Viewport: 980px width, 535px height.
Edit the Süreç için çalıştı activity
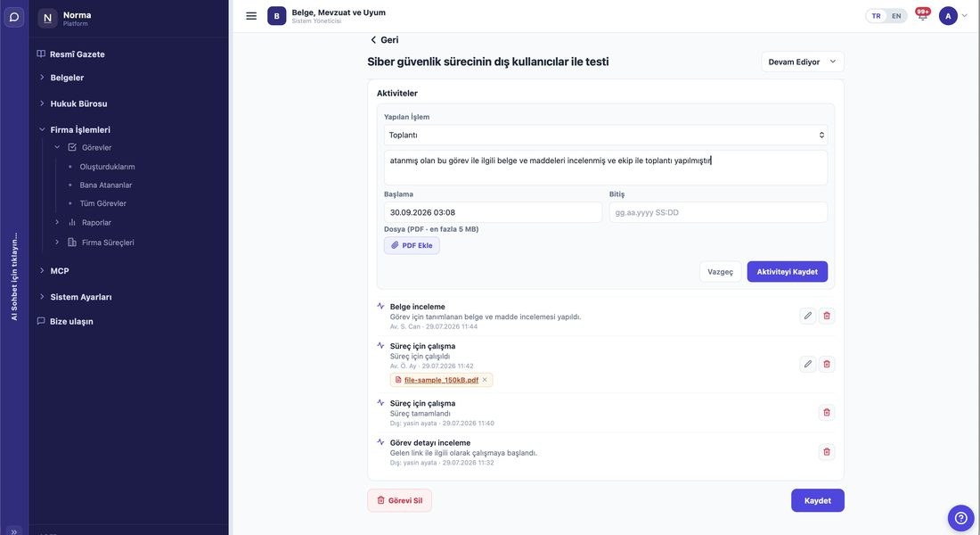(807, 364)
